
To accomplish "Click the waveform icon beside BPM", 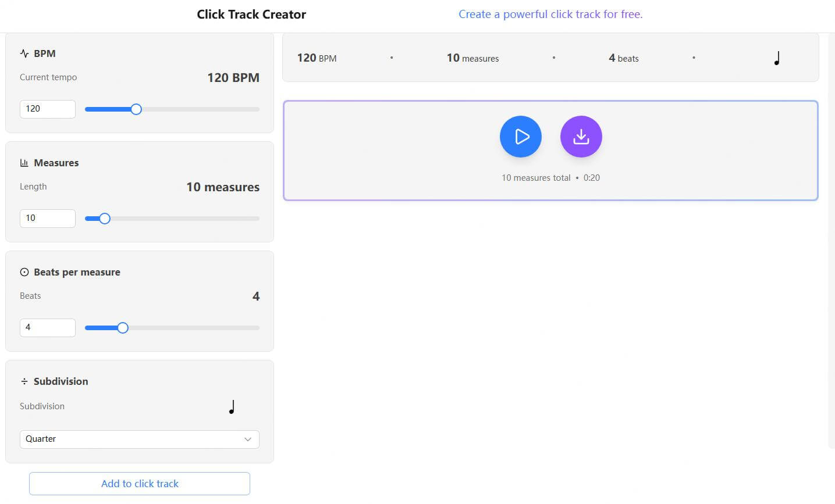I will coord(24,53).
